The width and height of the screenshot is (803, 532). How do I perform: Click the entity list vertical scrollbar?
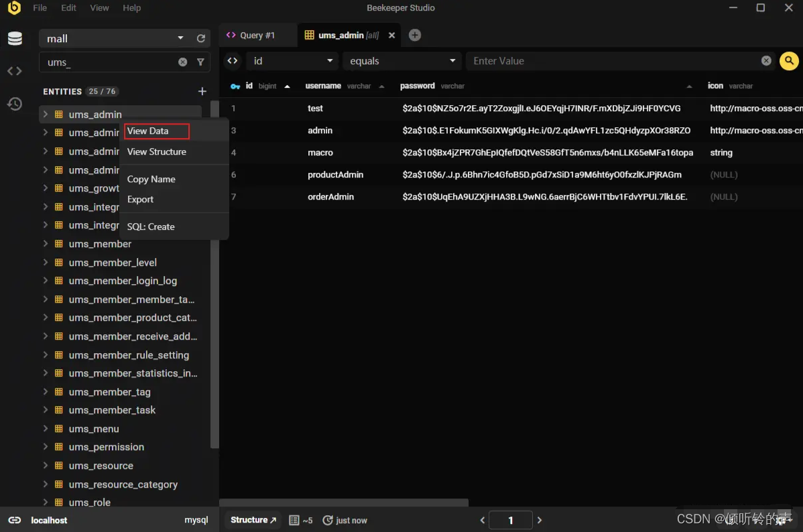point(214,274)
